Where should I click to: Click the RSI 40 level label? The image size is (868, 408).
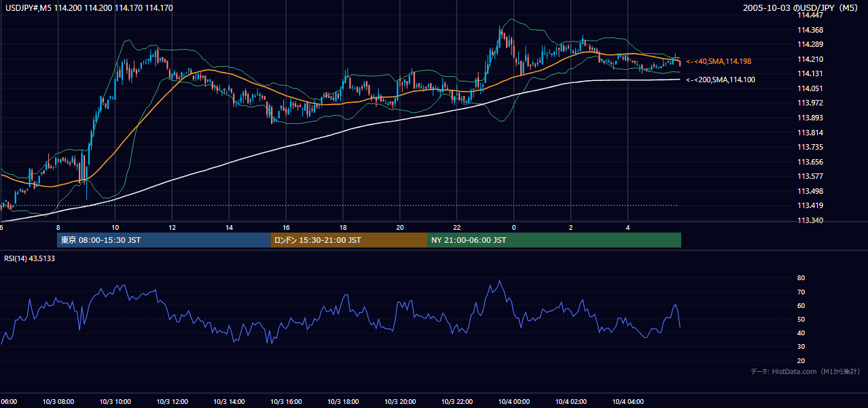click(x=801, y=333)
